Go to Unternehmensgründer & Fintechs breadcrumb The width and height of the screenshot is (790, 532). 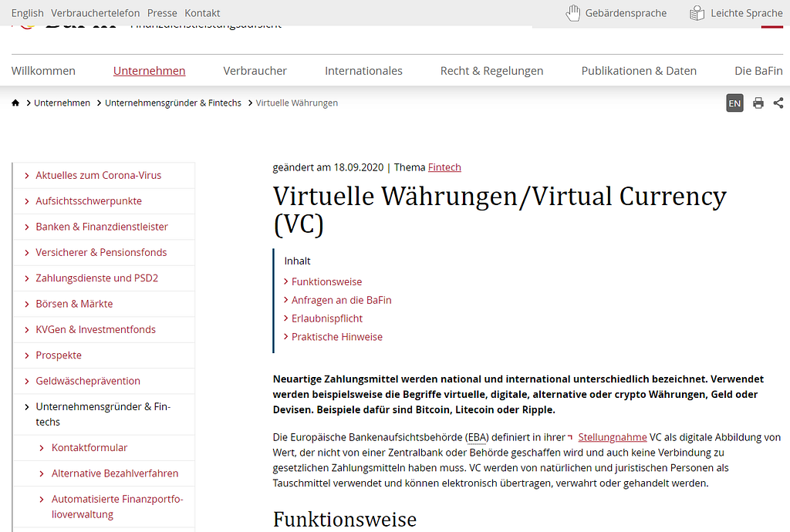(173, 103)
